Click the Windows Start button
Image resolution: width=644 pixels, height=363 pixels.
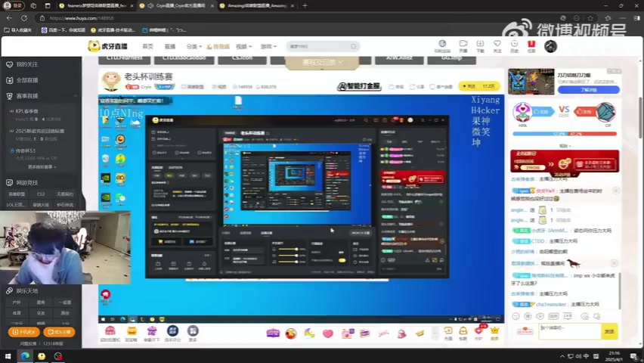pyautogui.click(x=8, y=356)
